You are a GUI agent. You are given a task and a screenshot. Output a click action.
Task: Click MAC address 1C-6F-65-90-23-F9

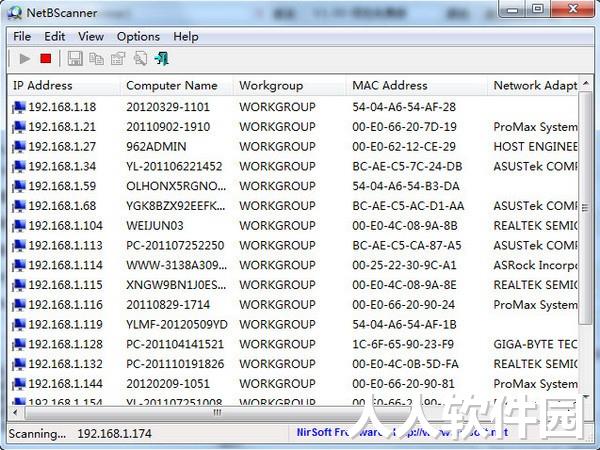[403, 344]
